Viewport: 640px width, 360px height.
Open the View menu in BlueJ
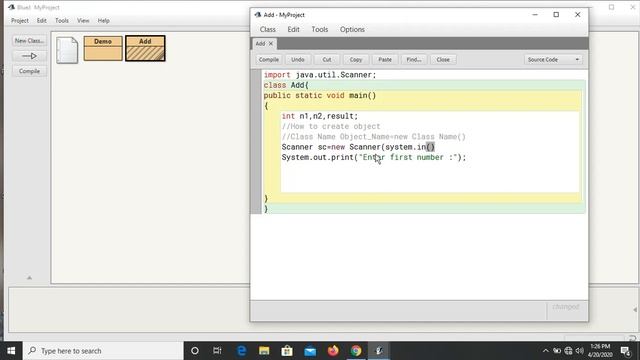click(83, 20)
